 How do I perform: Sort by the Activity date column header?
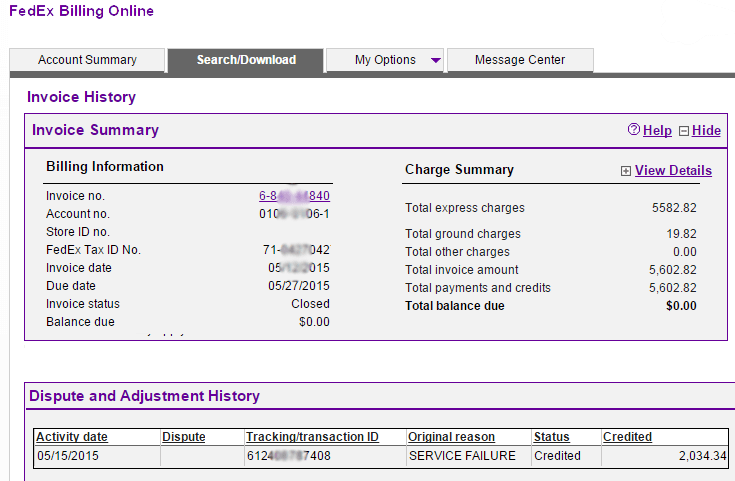coord(72,437)
